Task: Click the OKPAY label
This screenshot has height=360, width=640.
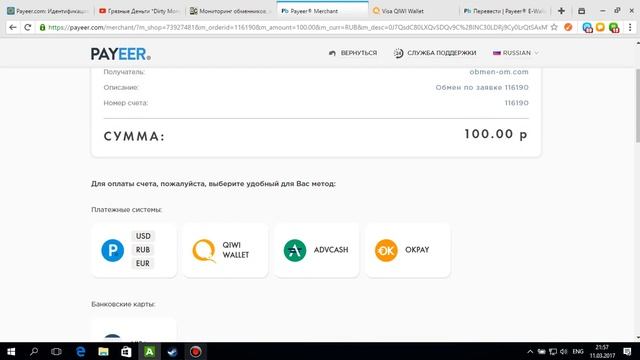Action: (417, 250)
